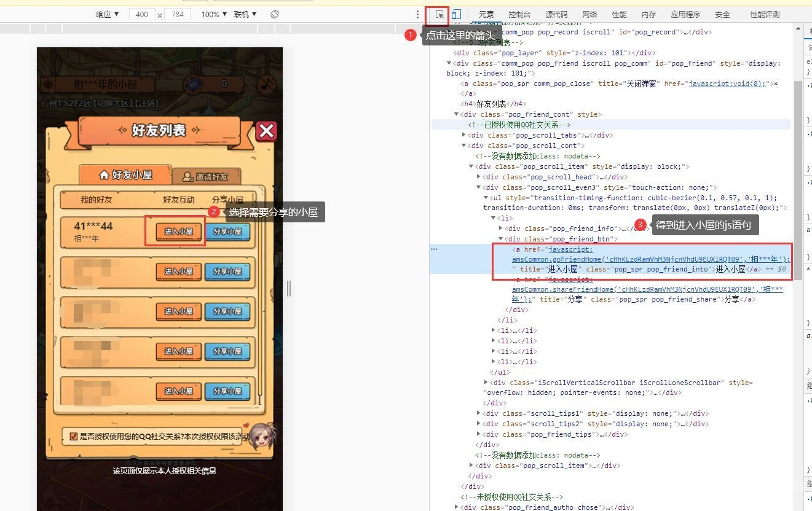Close the friend list popup with X
812x511 pixels.
[266, 131]
